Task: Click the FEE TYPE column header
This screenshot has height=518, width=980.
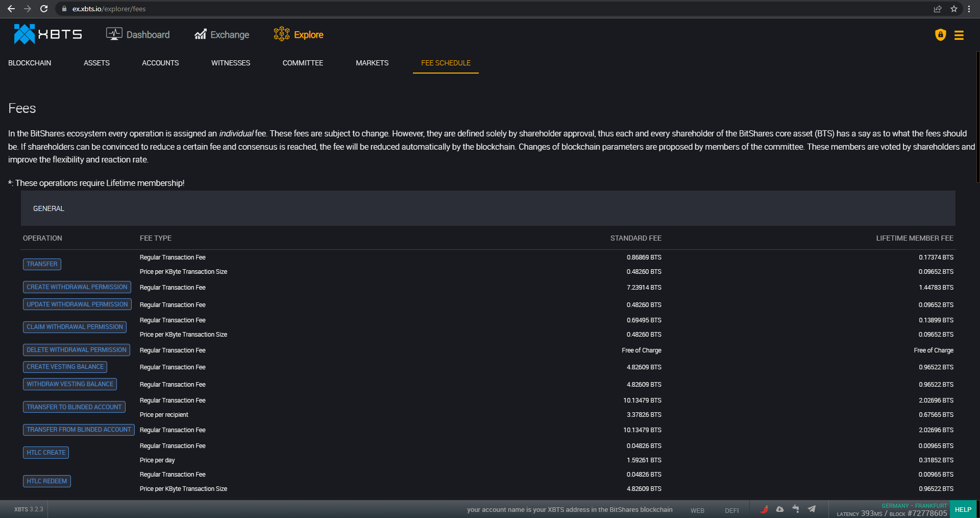Action: pos(156,238)
